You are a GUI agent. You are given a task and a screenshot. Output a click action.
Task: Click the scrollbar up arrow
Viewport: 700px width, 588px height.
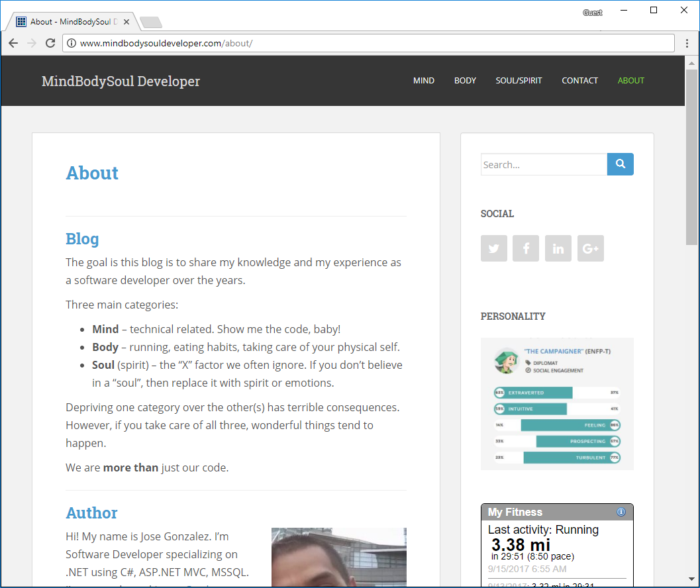691,64
